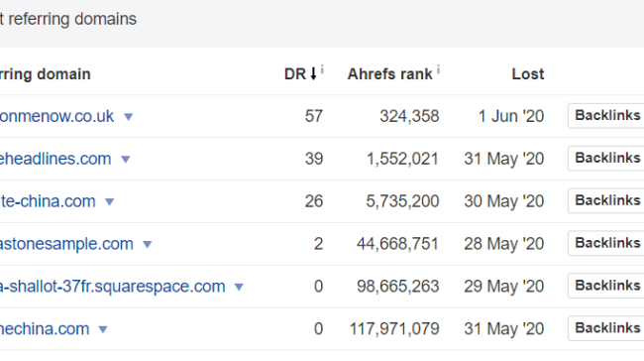Image resolution: width=644 pixels, height=361 pixels.
Task: Sort by the Lost column header
Action: click(x=528, y=74)
